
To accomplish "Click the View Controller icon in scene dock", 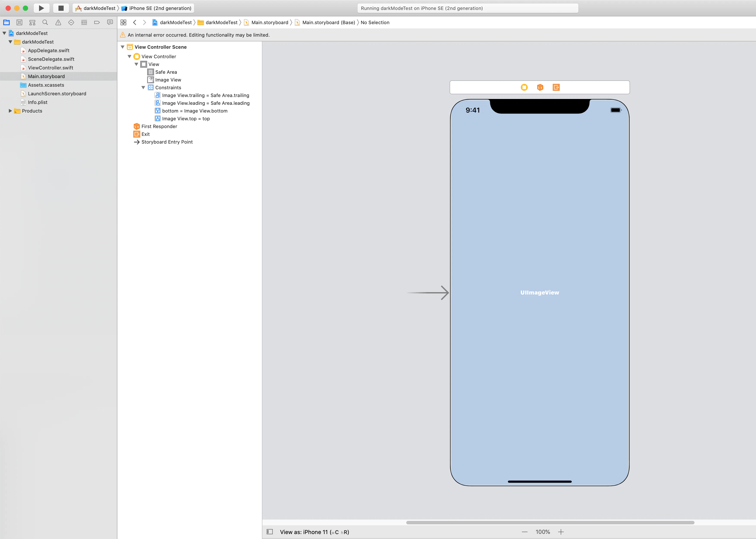I will pos(524,87).
